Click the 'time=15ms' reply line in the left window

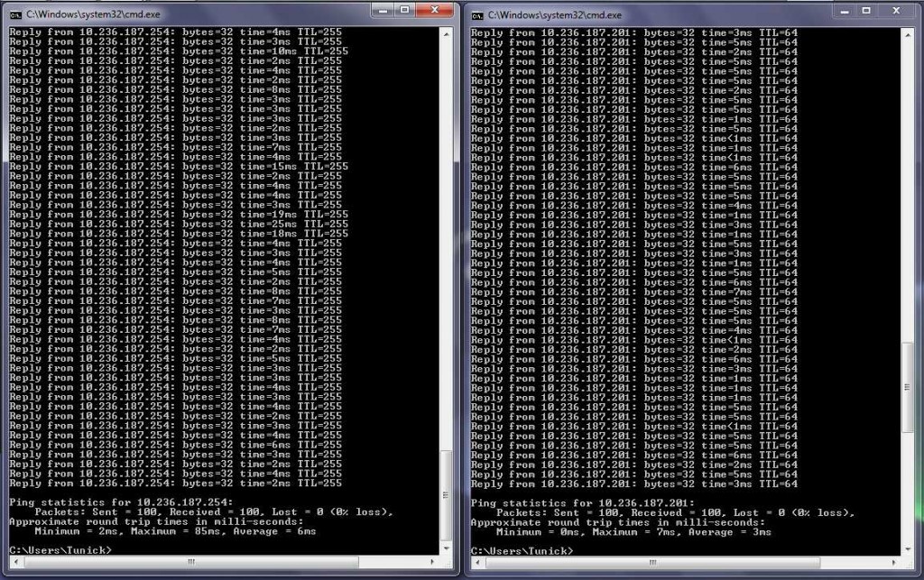[x=179, y=166]
